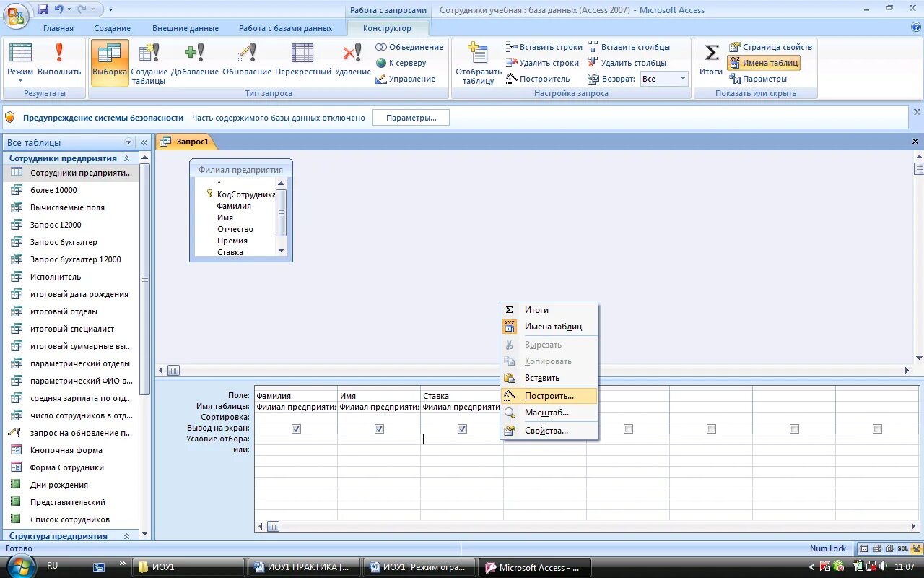The width and height of the screenshot is (924, 578).
Task: Save using quick access toolbar icon
Action: coord(43,9)
